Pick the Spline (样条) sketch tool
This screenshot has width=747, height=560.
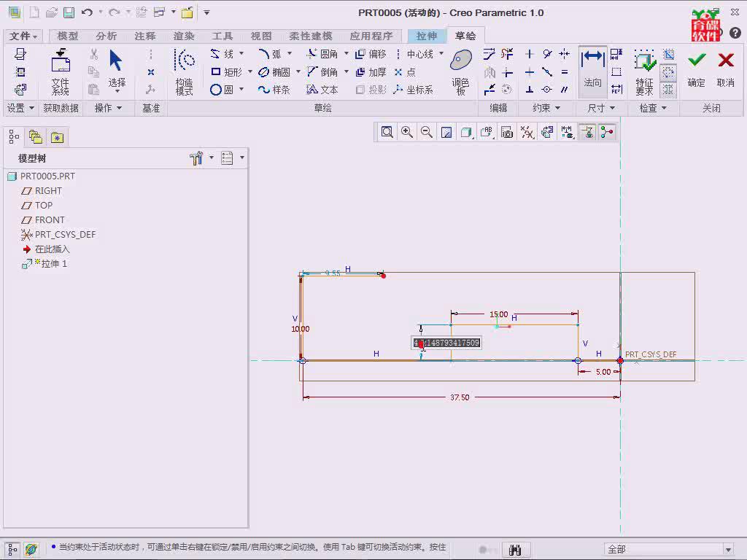tap(274, 90)
